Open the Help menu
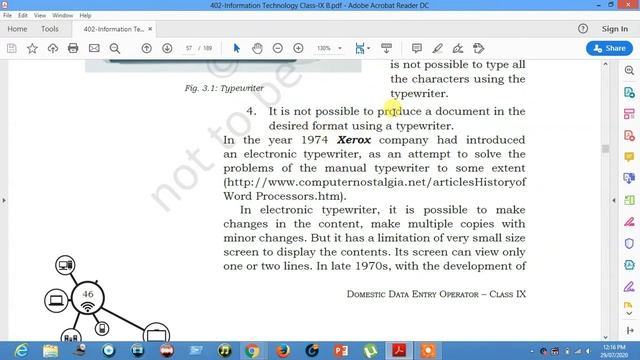 click(85, 16)
